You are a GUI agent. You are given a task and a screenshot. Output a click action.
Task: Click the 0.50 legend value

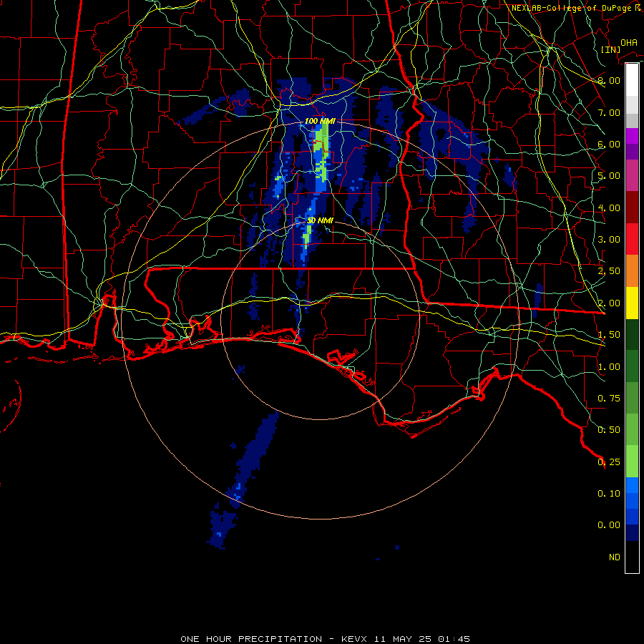point(609,430)
